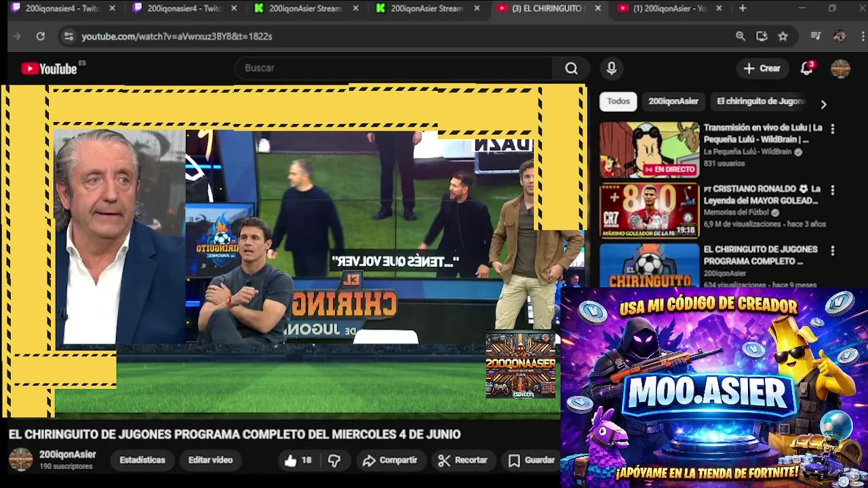Viewport: 868px width, 488px height.
Task: Select the 200iqonAsier filter chip
Action: [x=673, y=101]
